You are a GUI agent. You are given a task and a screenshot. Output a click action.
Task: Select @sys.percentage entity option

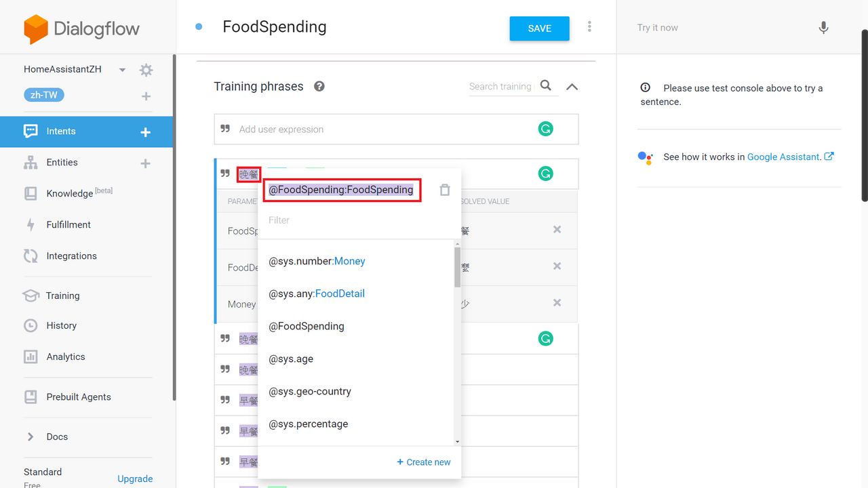click(x=309, y=424)
